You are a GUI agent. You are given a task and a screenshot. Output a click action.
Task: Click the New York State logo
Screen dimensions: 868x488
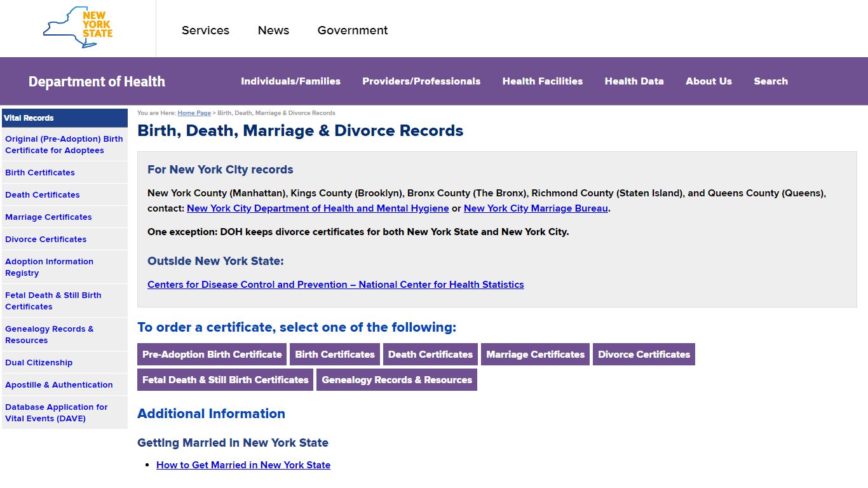pyautogui.click(x=78, y=28)
